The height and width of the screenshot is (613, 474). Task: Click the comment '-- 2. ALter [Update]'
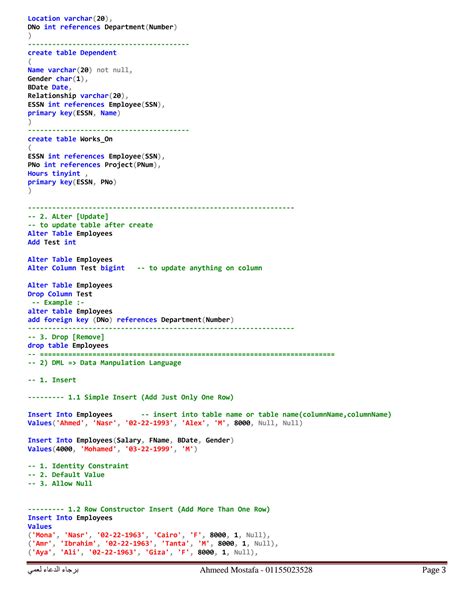point(68,217)
